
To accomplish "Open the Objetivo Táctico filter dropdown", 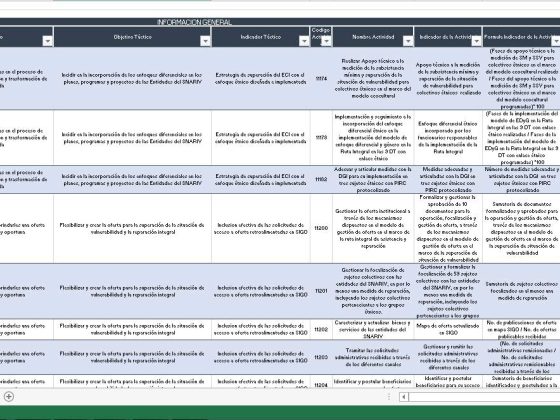I will click(x=205, y=41).
